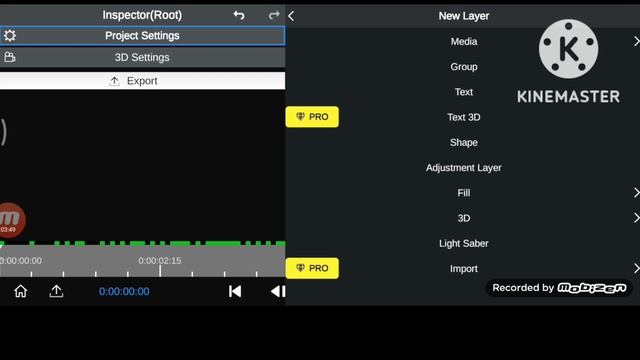Click the share/export icon next to home
The width and height of the screenshot is (640, 360).
click(56, 291)
